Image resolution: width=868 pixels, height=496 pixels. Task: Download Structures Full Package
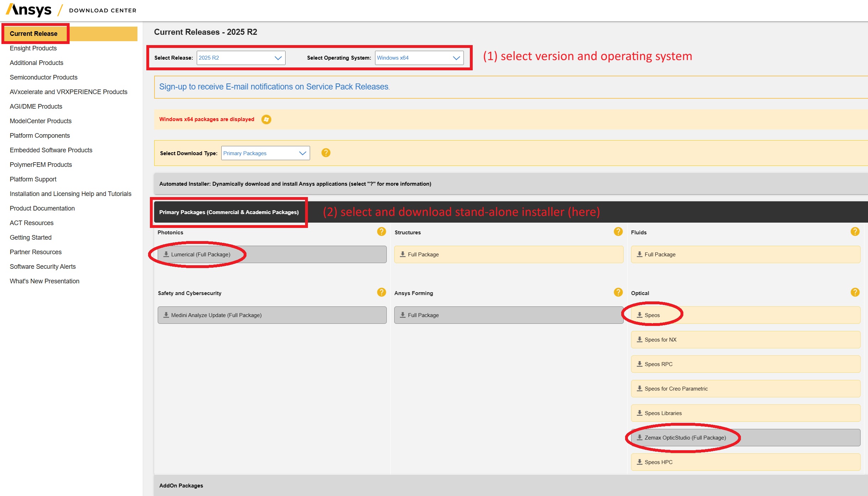509,254
